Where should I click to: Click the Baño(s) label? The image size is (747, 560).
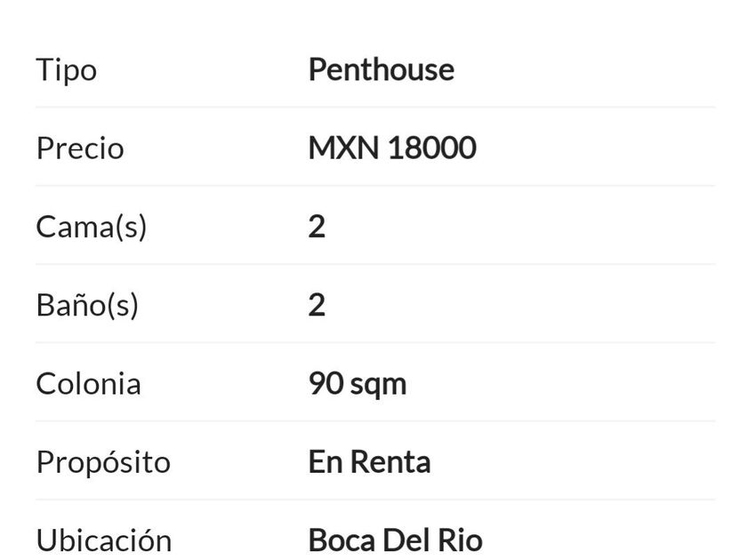tap(87, 306)
